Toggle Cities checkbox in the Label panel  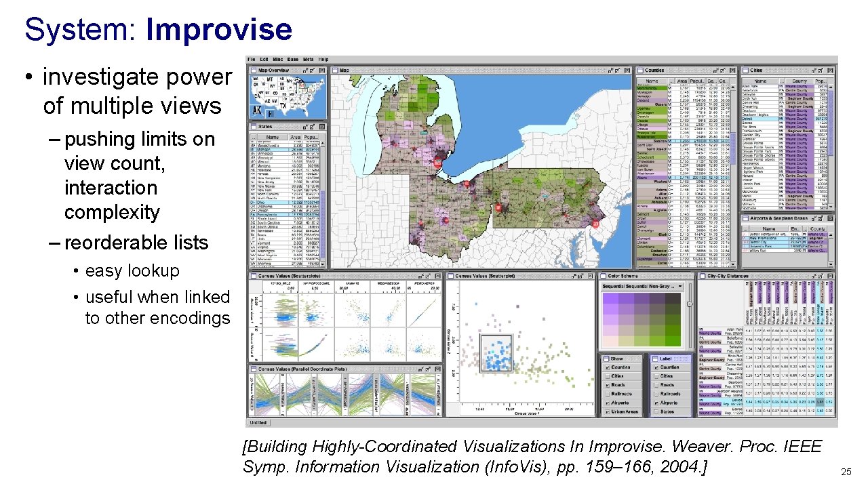click(655, 377)
